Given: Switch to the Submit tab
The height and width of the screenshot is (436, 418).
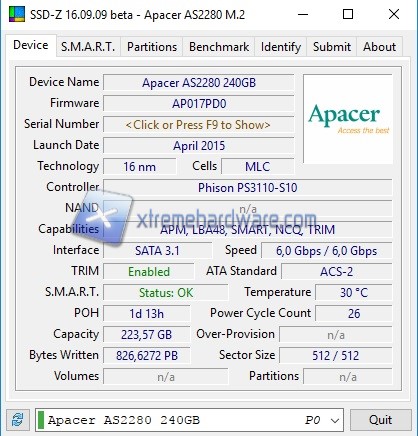Looking at the screenshot, I should pos(332,47).
